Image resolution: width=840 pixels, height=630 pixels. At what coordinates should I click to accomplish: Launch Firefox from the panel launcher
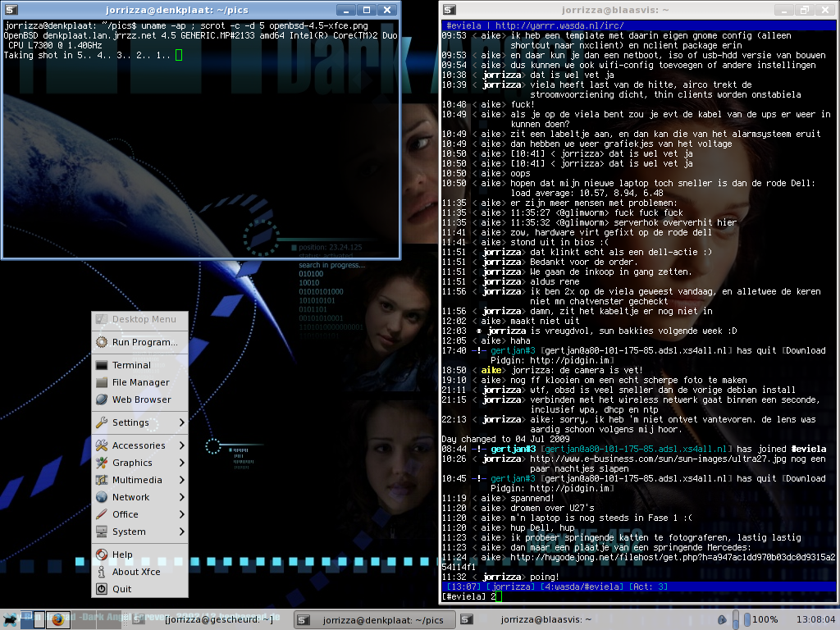[x=57, y=619]
